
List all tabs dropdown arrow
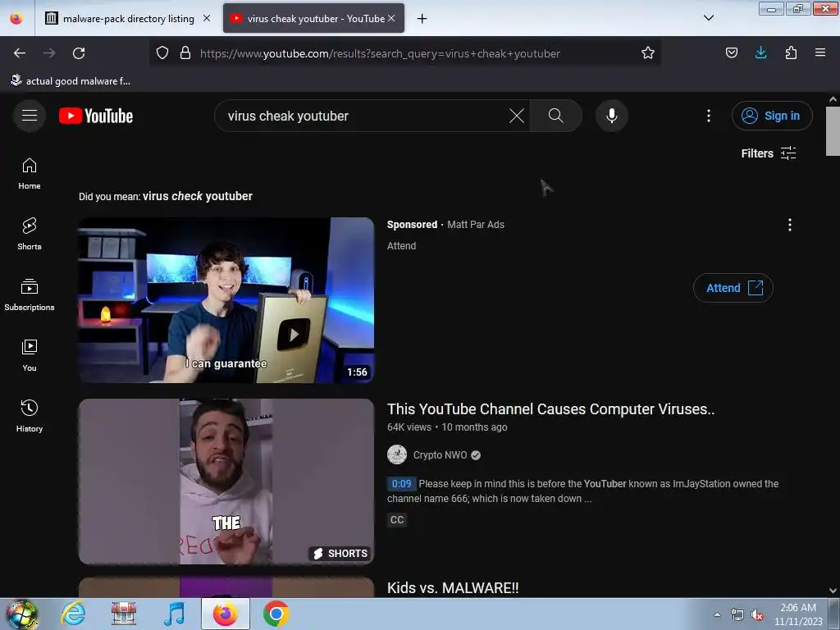(708, 18)
